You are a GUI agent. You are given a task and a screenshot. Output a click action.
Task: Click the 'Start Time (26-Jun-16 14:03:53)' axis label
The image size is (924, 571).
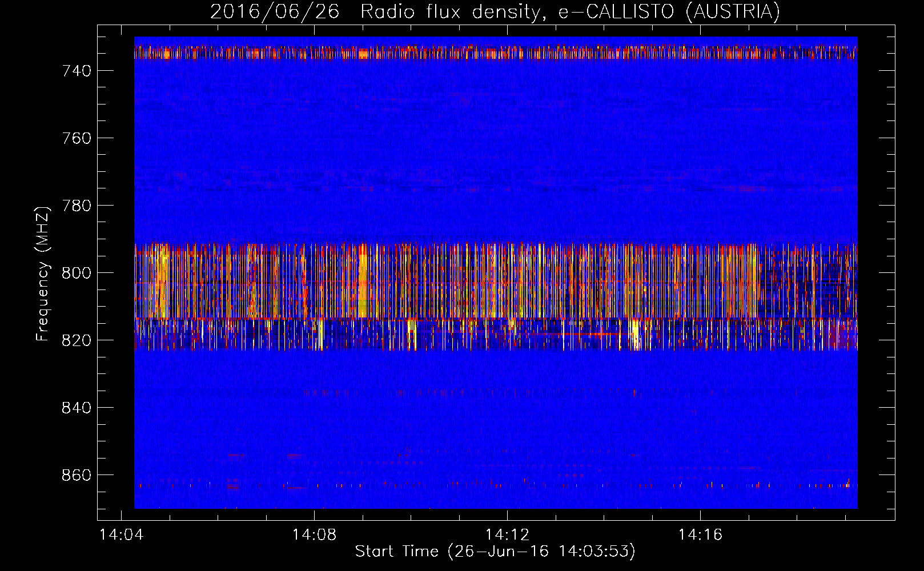point(495,552)
